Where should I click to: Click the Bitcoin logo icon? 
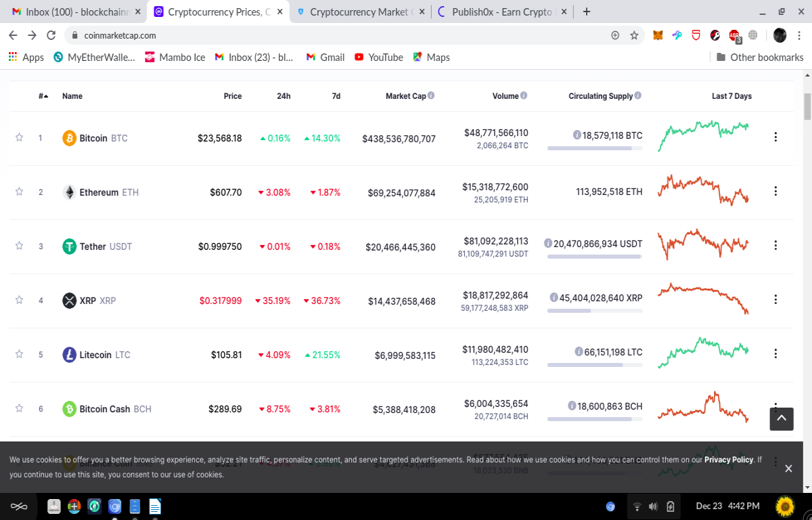click(x=69, y=138)
